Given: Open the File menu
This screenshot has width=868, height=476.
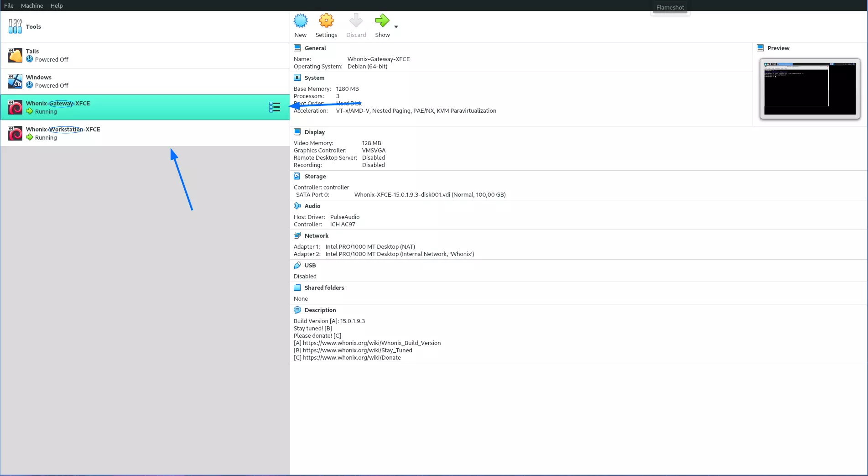Looking at the screenshot, I should [9, 5].
